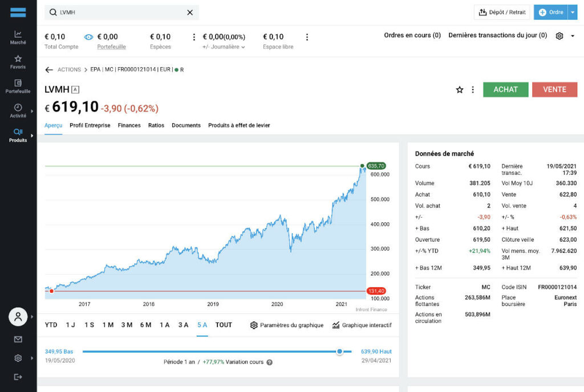Switch to the Profil Entreprise tab
The height and width of the screenshot is (392, 584).
[90, 125]
